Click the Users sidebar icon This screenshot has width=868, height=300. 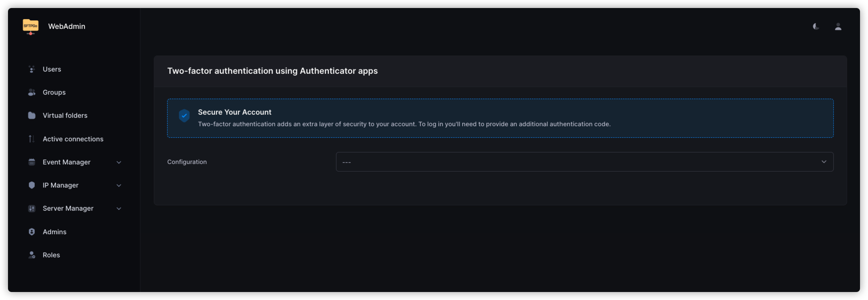coord(32,69)
